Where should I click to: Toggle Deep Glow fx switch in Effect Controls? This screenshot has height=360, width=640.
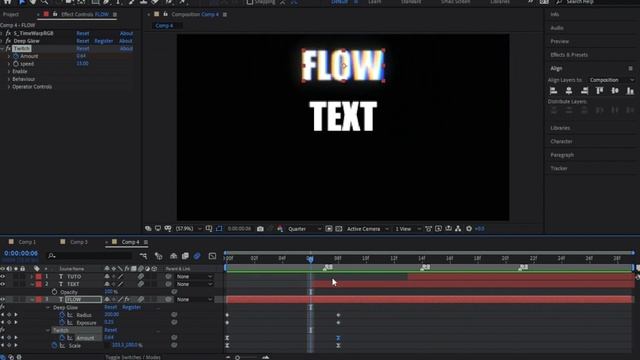tap(8, 41)
